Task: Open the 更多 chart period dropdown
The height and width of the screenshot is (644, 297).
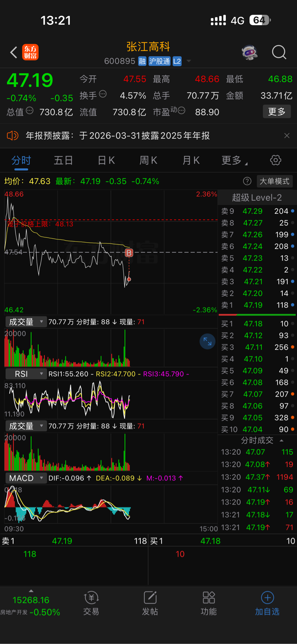Action: point(234,160)
